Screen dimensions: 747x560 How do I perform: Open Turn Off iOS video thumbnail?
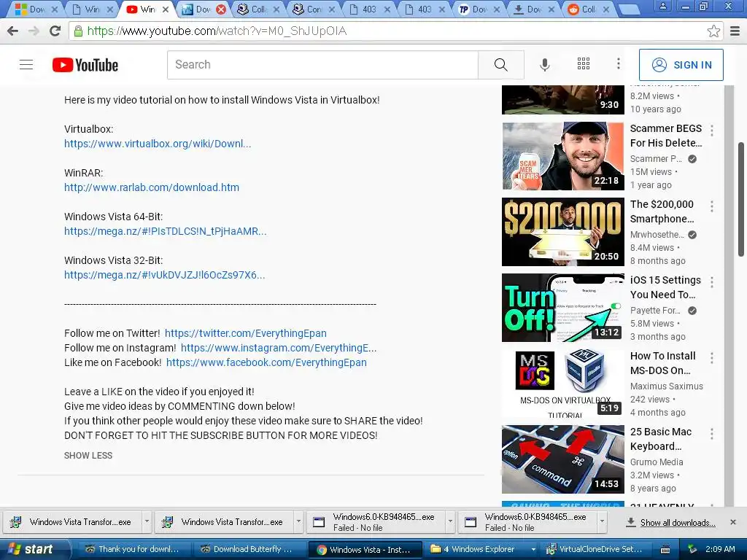[562, 308]
